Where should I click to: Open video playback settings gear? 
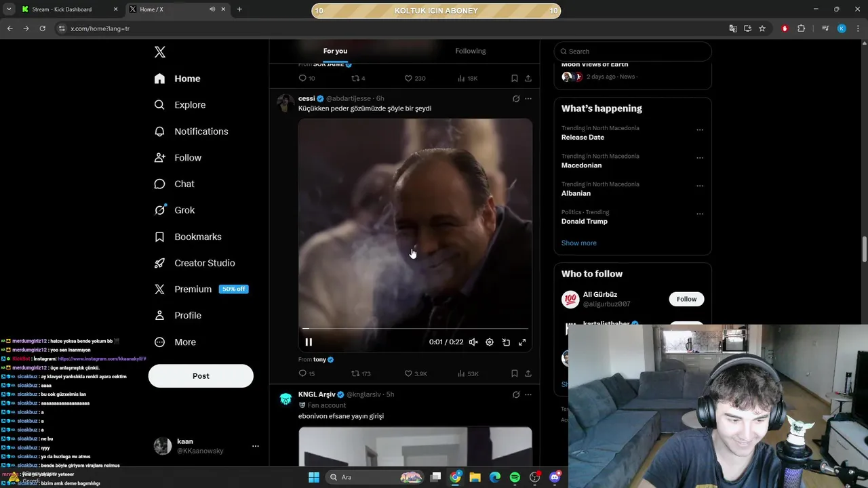490,342
